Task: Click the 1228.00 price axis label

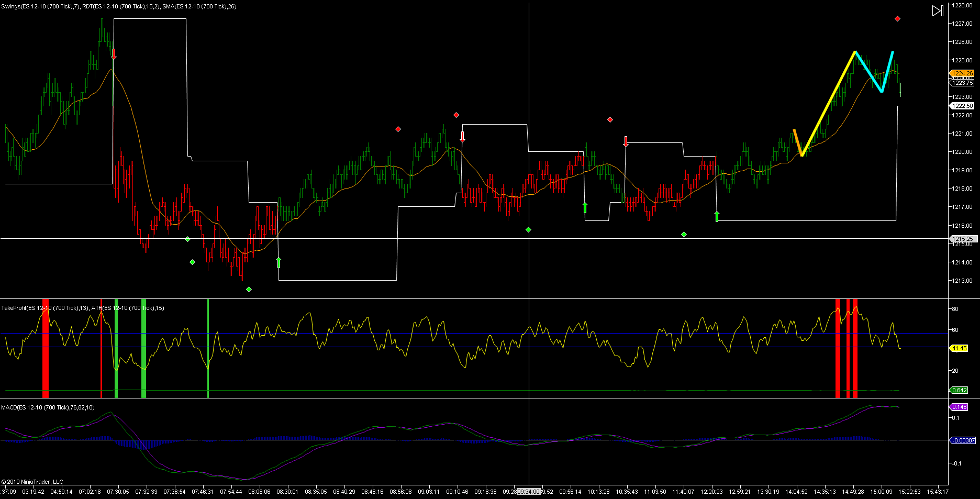Action: [962, 5]
